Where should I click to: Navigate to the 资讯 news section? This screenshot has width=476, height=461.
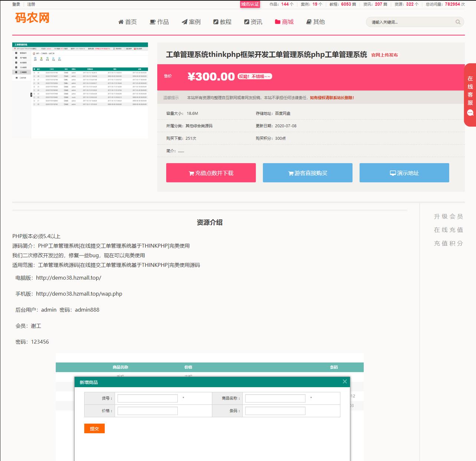253,22
